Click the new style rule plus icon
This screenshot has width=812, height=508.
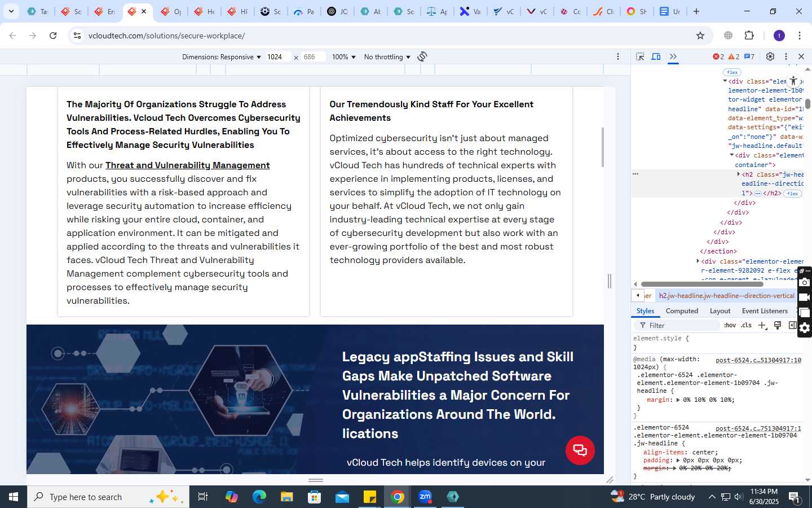762,325
